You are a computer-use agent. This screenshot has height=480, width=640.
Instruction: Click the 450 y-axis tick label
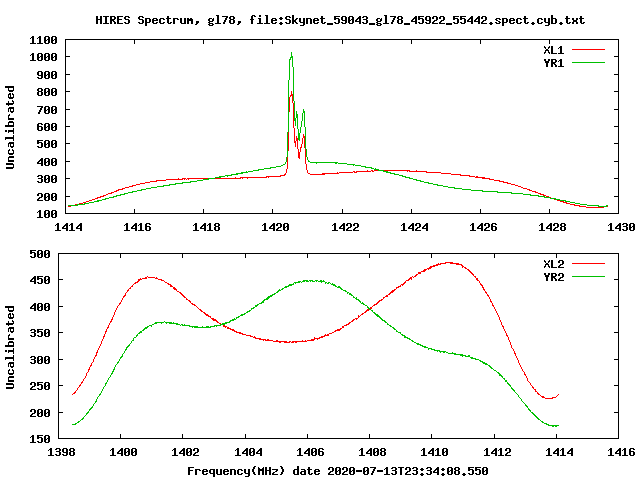pyautogui.click(x=40, y=280)
